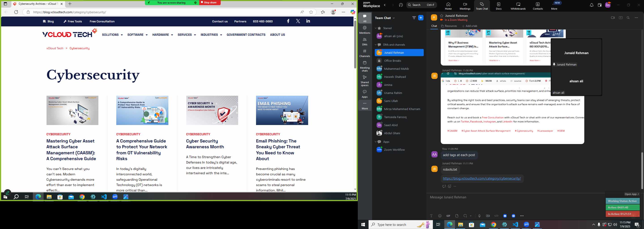Viewport: 644px width, 229px height.
Task: Switch to the Zoom Home tab
Action: [448, 6]
